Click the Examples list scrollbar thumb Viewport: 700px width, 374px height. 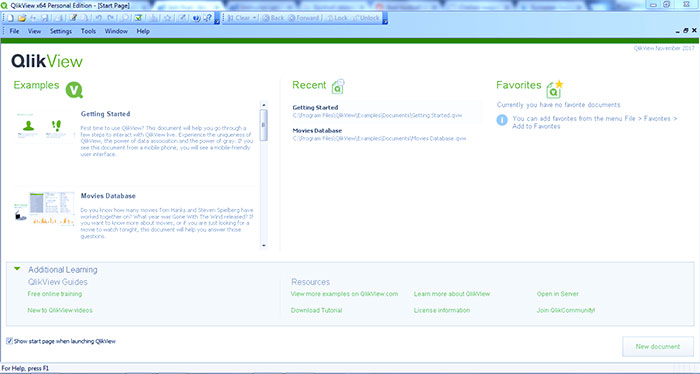tap(264, 125)
